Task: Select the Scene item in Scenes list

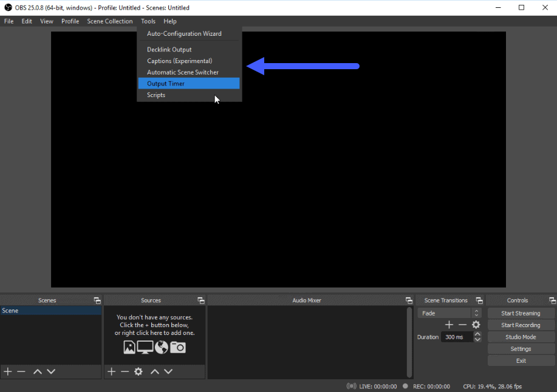Action: [51, 311]
